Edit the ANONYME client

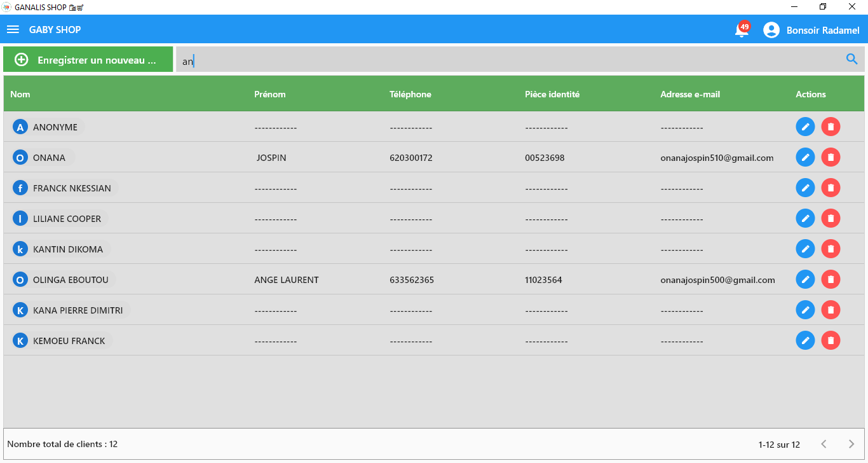click(x=805, y=127)
